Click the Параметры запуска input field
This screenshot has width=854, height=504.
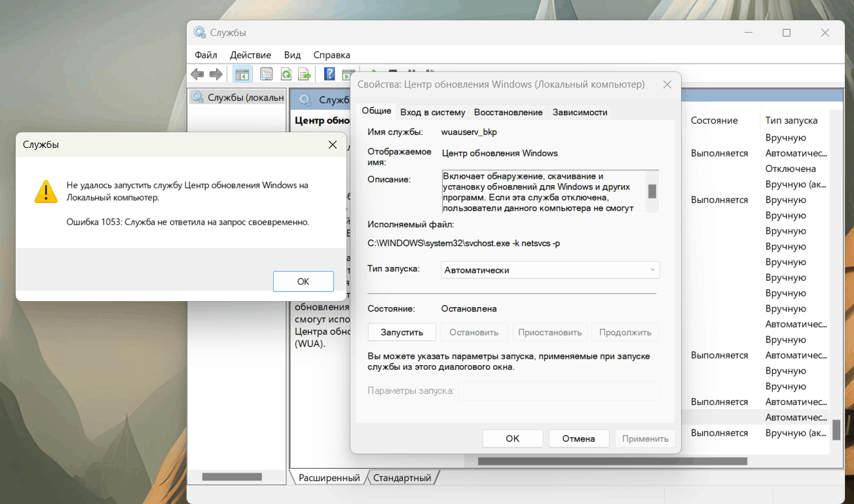click(x=559, y=391)
